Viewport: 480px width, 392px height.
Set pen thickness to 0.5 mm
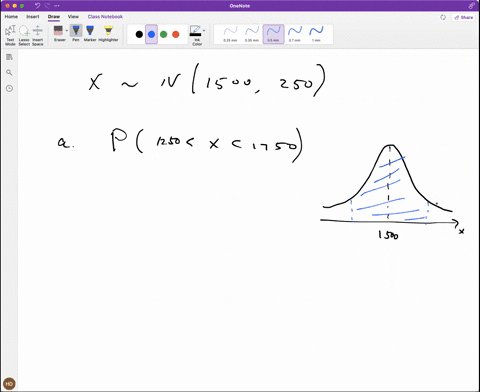[273, 34]
